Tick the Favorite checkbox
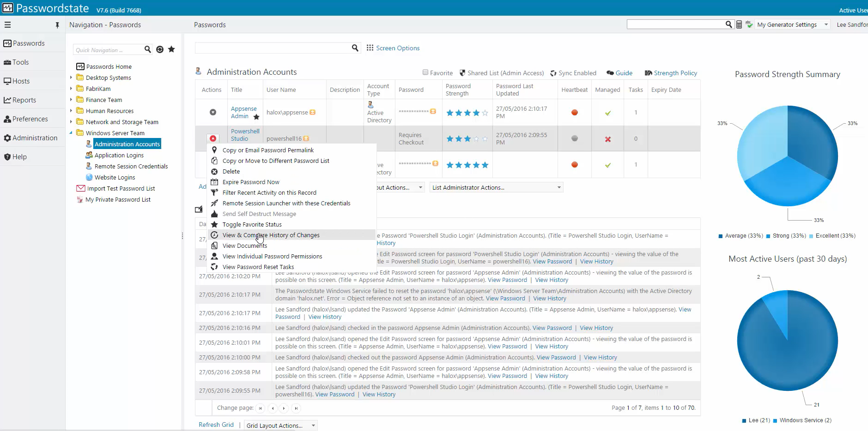Screen dimensions: 868x431 point(425,72)
